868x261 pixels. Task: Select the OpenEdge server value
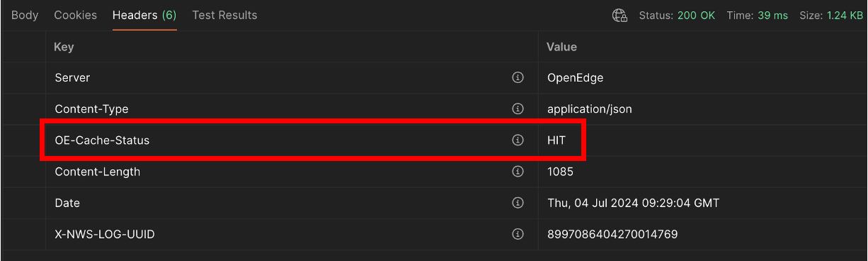[575, 78]
